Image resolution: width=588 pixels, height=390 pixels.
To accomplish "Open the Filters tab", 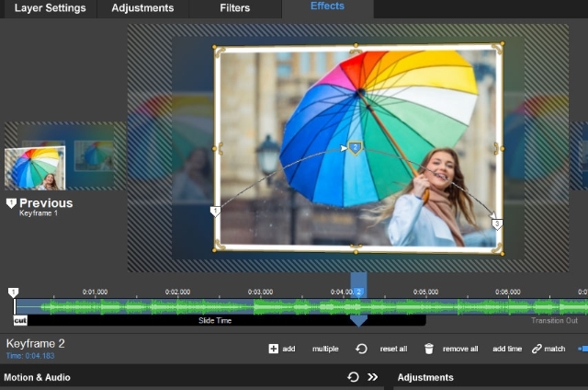I will [x=235, y=8].
